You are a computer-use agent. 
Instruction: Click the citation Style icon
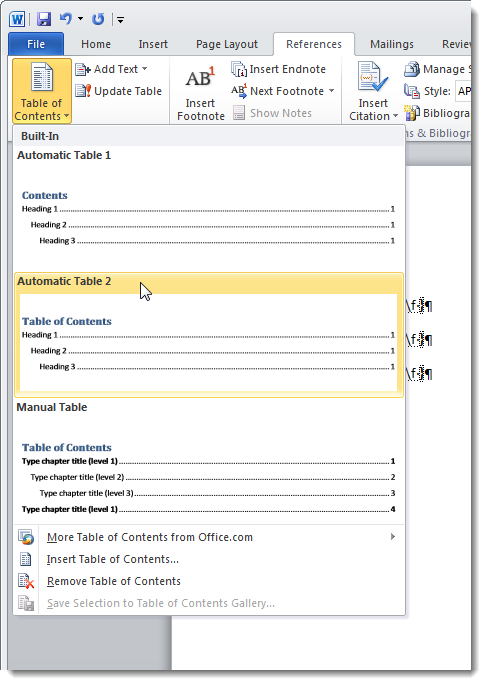(x=412, y=91)
